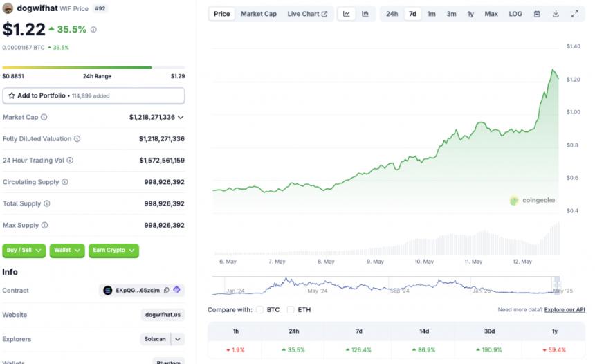The image size is (595, 364).
Task: Click the mini overview chart timeline
Action: [x=385, y=285]
